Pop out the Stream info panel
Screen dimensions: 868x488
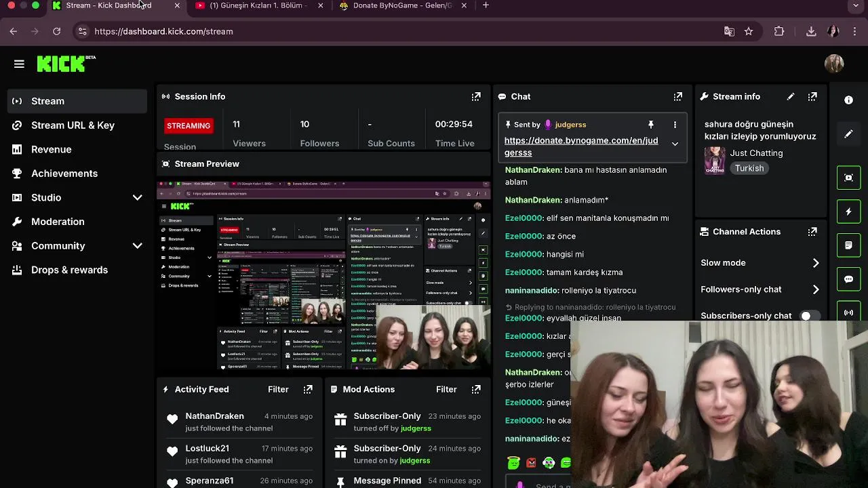click(x=812, y=97)
